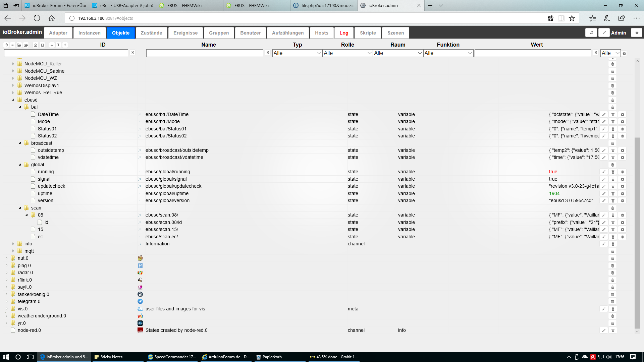Viewport: 644px width, 362px height.
Task: Expand the tankerkoenig.0 folder
Action: pyautogui.click(x=6, y=294)
